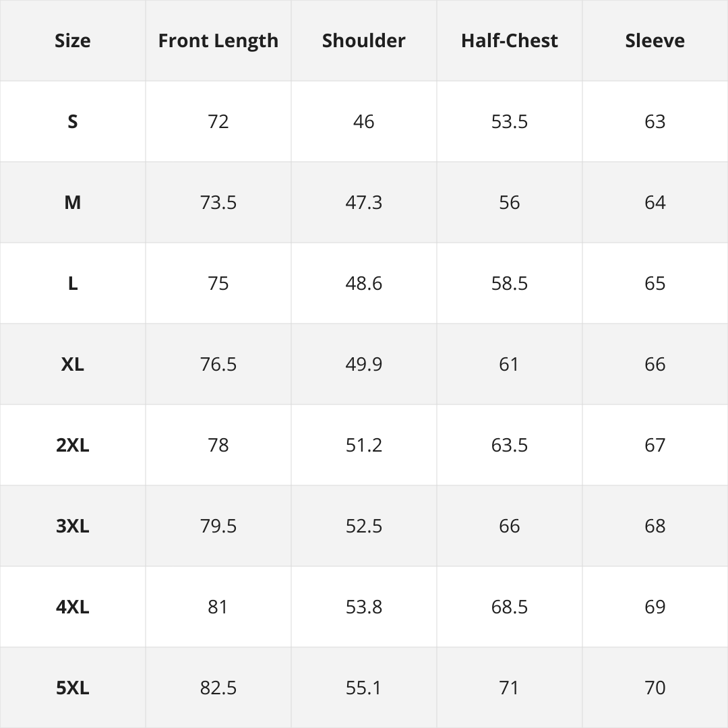Select the 3XL size row label
Image resolution: width=728 pixels, height=728 pixels.
tap(73, 526)
